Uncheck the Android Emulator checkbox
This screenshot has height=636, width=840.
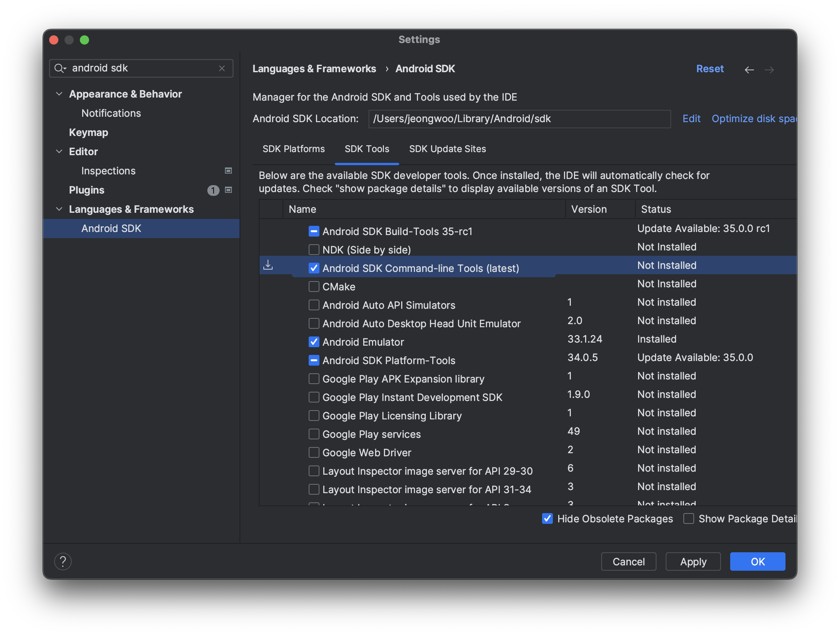tap(314, 342)
